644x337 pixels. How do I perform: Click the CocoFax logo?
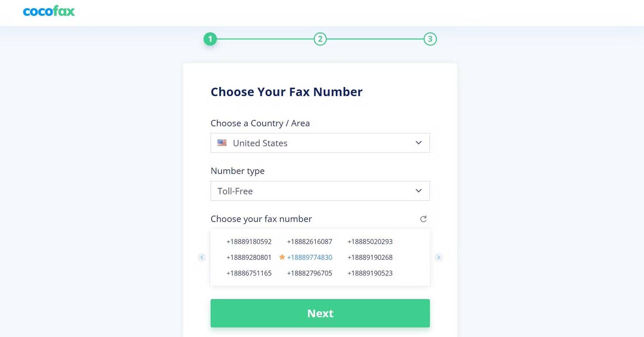coord(49,11)
